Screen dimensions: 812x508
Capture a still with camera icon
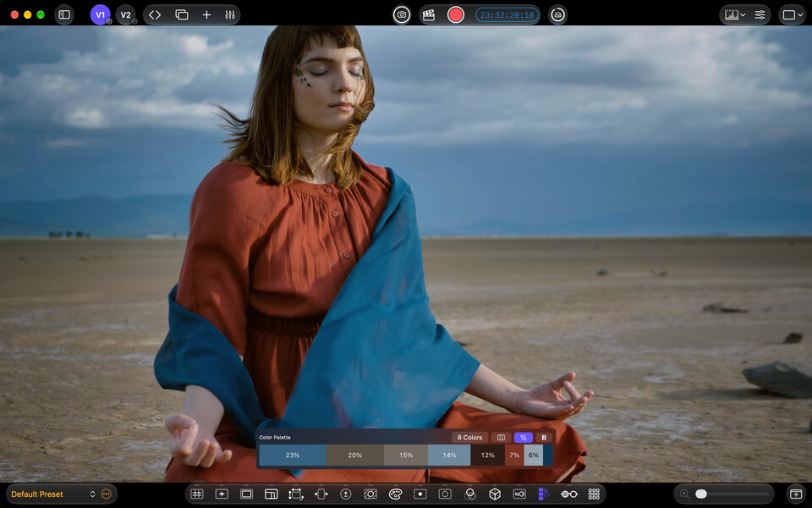point(401,15)
